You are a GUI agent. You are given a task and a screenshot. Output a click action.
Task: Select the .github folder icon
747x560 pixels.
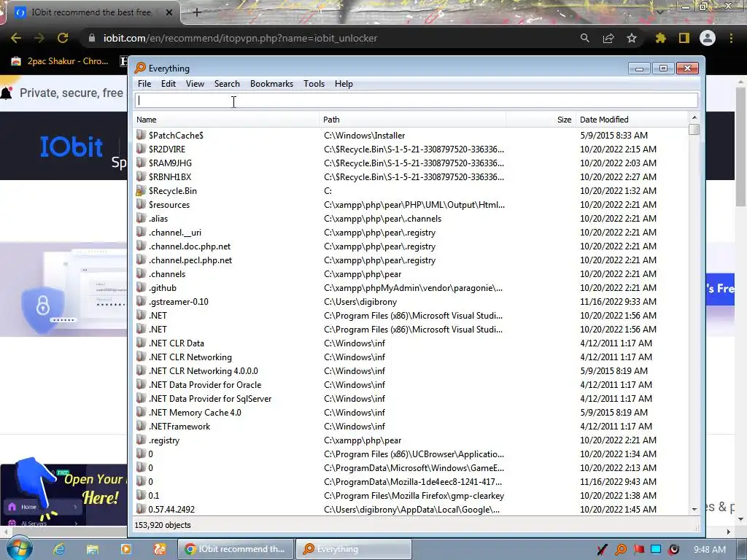(x=141, y=287)
